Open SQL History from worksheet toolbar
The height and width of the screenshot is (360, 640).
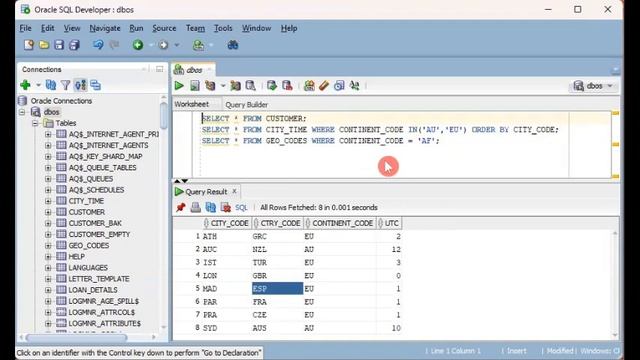click(339, 86)
